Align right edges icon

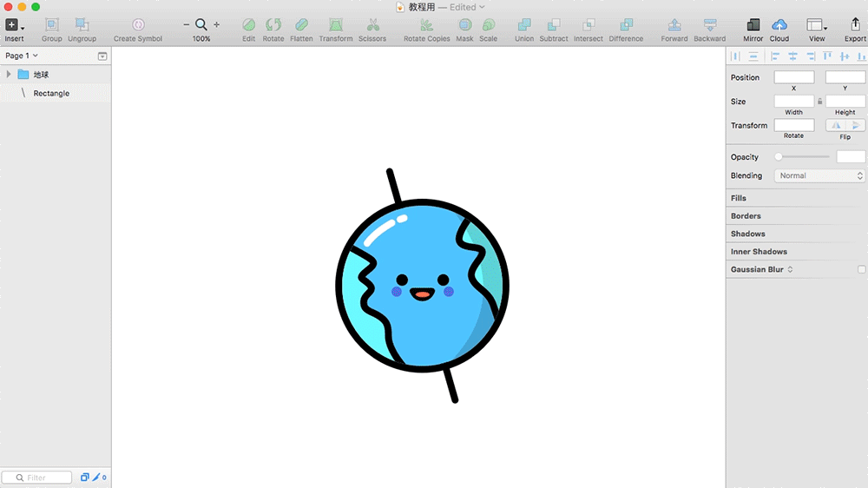[811, 56]
